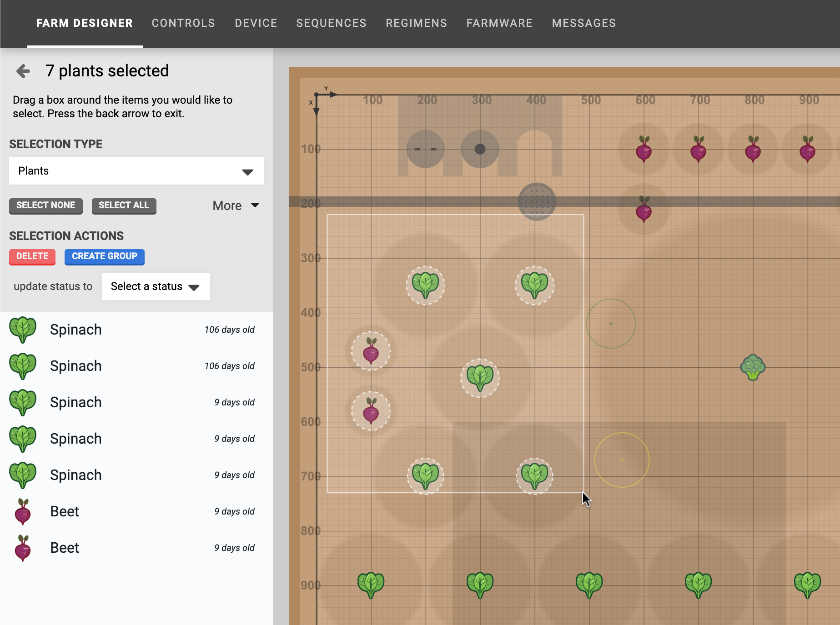Select the Spinach plant aged 106 days
The image size is (840, 625).
point(75,330)
